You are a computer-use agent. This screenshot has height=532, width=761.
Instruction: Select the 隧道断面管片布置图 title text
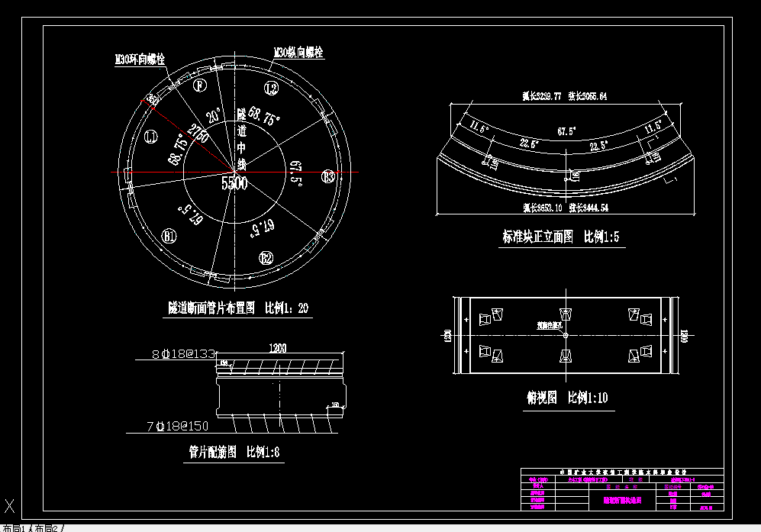(211, 308)
